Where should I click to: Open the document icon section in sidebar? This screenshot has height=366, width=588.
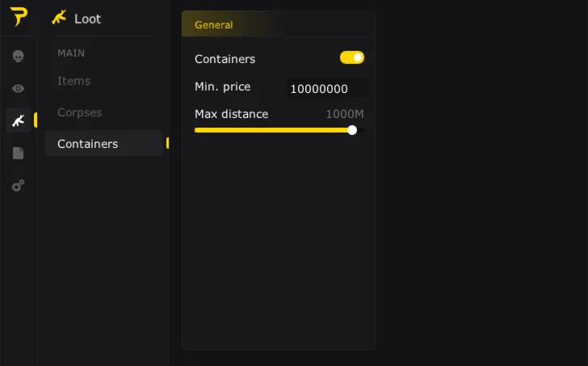[18, 153]
